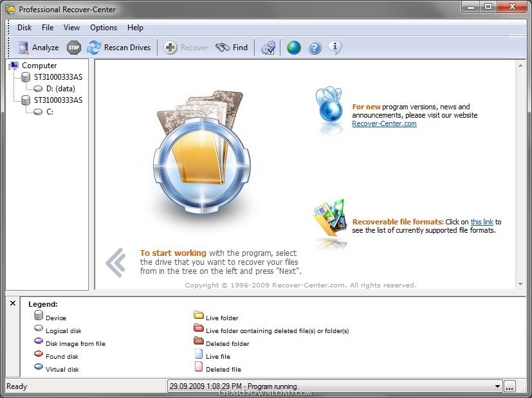Open settings via the gear checklist icon
532x398 pixels.
[268, 48]
